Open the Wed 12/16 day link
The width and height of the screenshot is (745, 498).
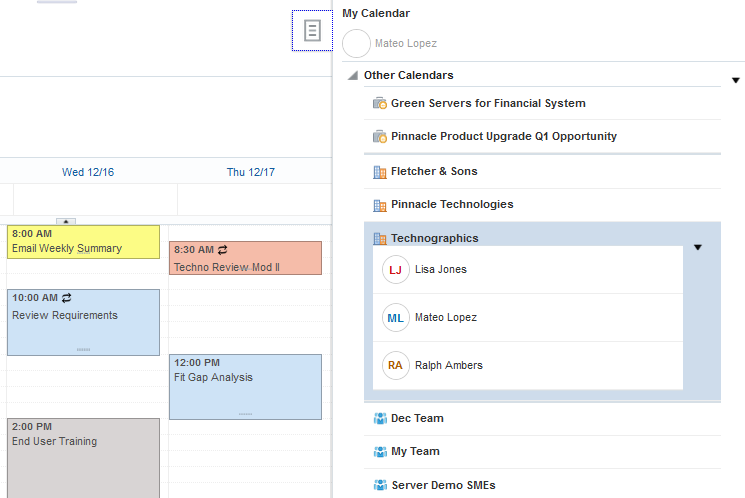[88, 172]
